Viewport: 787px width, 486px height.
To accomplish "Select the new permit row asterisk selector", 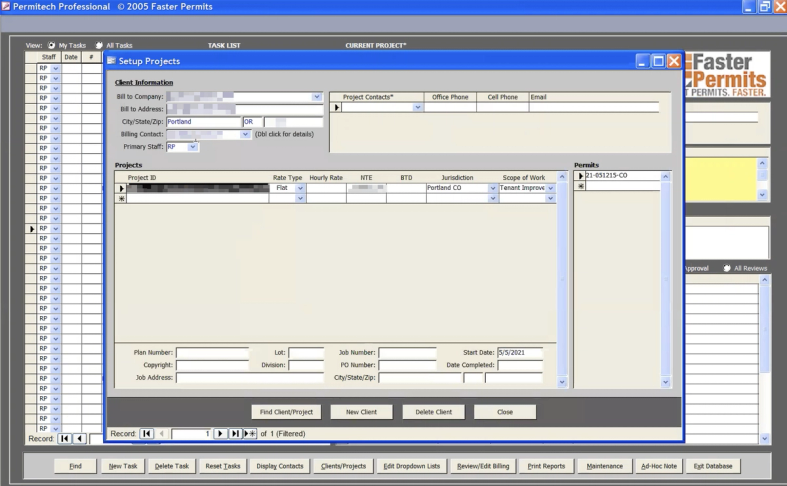I will (580, 186).
